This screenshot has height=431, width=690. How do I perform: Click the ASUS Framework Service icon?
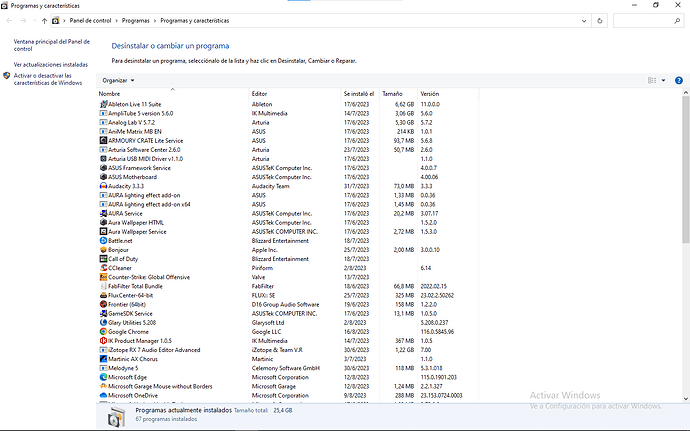click(x=103, y=168)
